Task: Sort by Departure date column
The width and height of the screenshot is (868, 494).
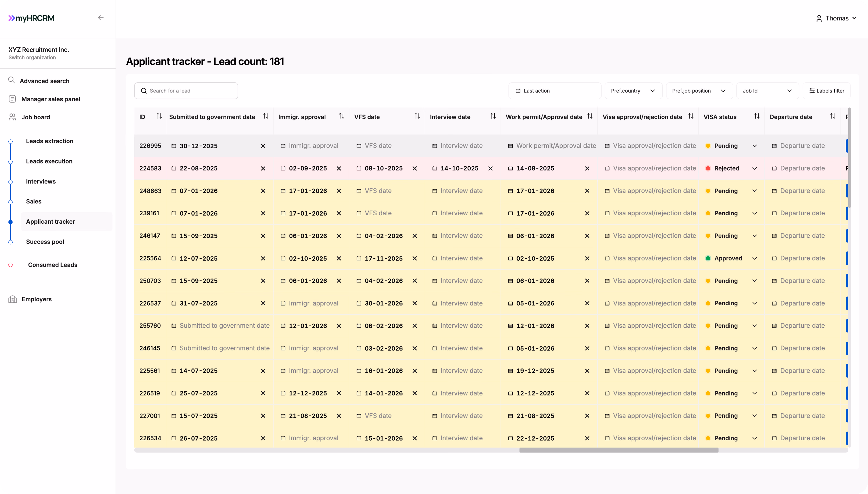Action: pyautogui.click(x=832, y=116)
